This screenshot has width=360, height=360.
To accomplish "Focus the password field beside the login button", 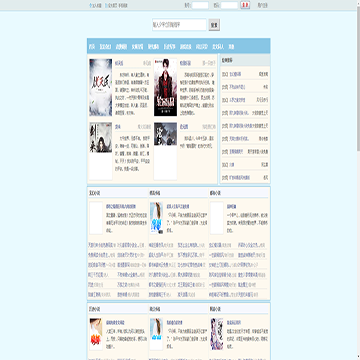I will 229,5.
